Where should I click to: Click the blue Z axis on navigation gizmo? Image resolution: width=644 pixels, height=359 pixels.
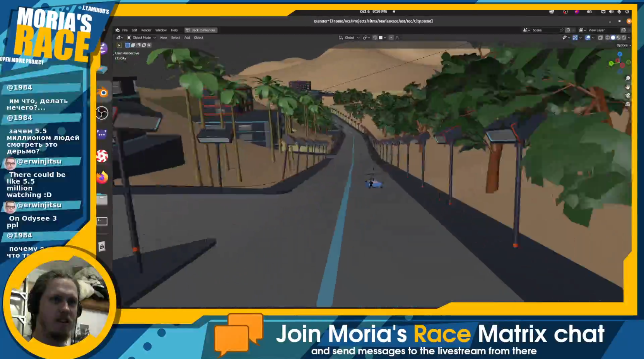[x=620, y=54]
